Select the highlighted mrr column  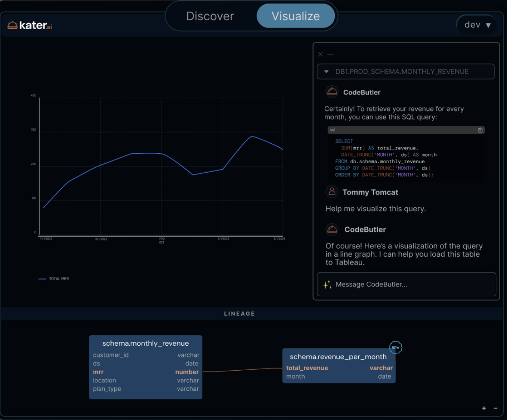(146, 372)
